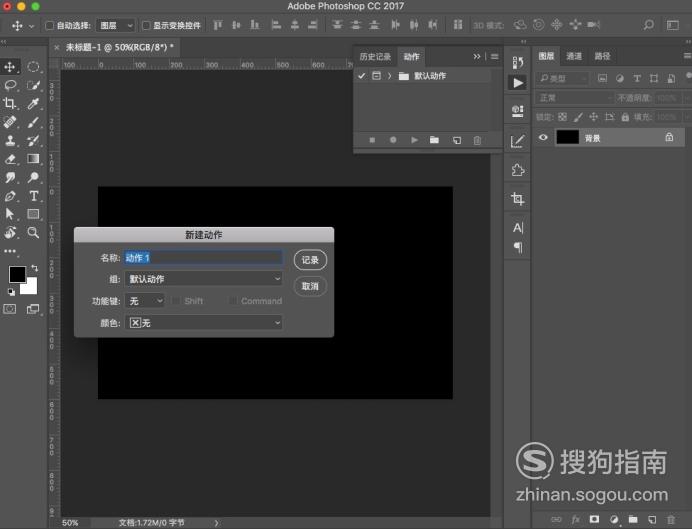The image size is (692, 529).
Task: Click Begin Recording button in Actions panel
Action: pos(393,140)
